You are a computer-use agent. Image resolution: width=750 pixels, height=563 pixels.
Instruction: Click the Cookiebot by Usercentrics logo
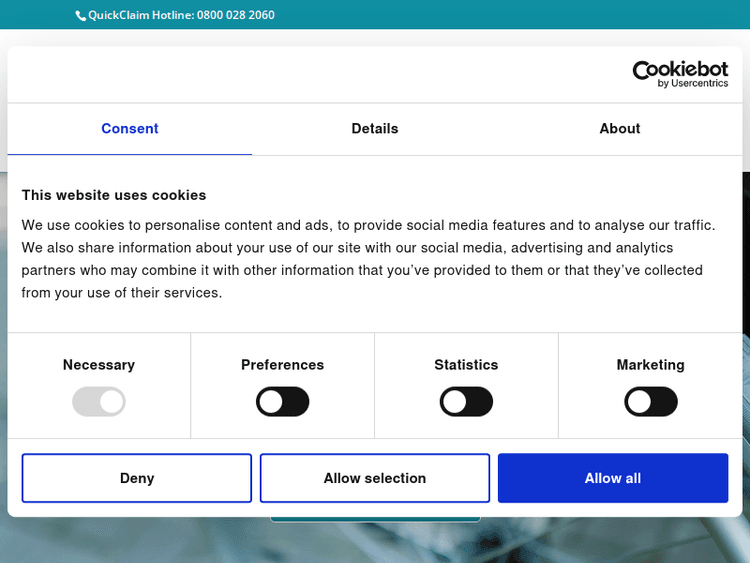[679, 74]
